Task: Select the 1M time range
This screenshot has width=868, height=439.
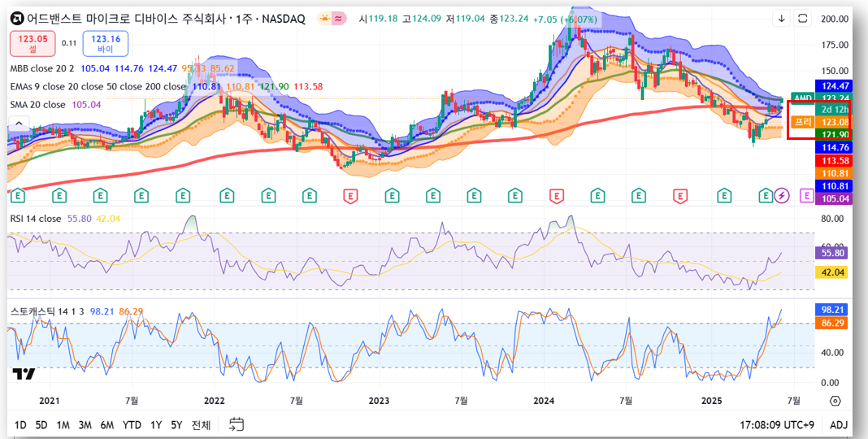Action: [63, 425]
